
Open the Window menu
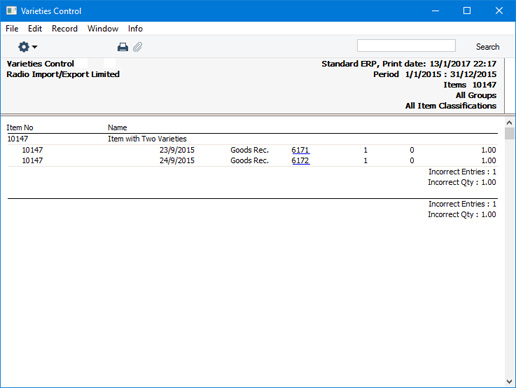(103, 29)
